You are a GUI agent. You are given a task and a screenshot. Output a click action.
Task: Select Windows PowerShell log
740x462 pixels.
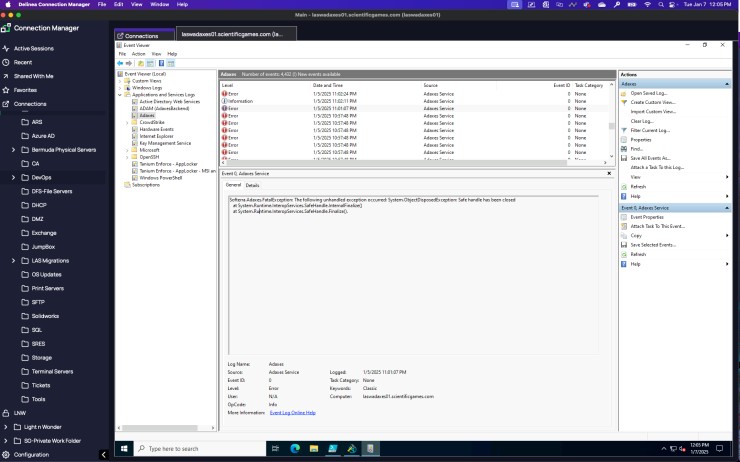(x=160, y=178)
